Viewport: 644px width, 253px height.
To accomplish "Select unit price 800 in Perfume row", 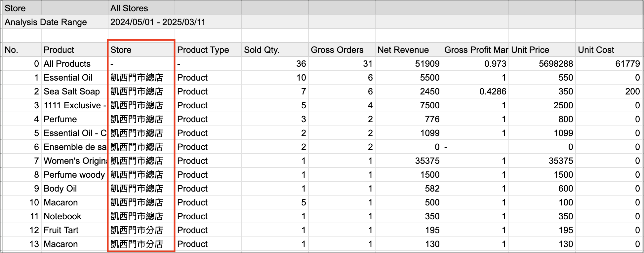I will [x=542, y=119].
